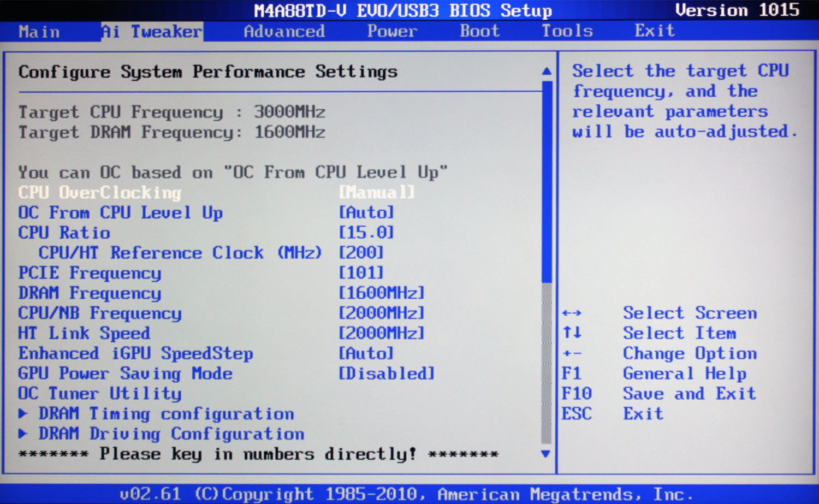Change the CPU/NB Frequency [2000MHz] value
This screenshot has height=504, width=819.
382,313
